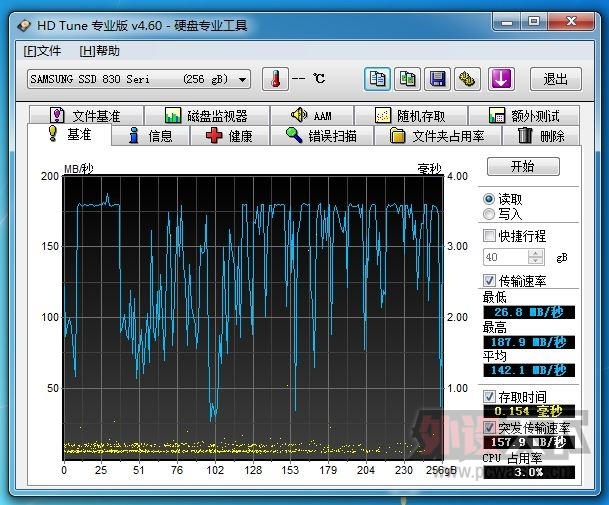Open the 错误扫描 tab

pyautogui.click(x=322, y=136)
